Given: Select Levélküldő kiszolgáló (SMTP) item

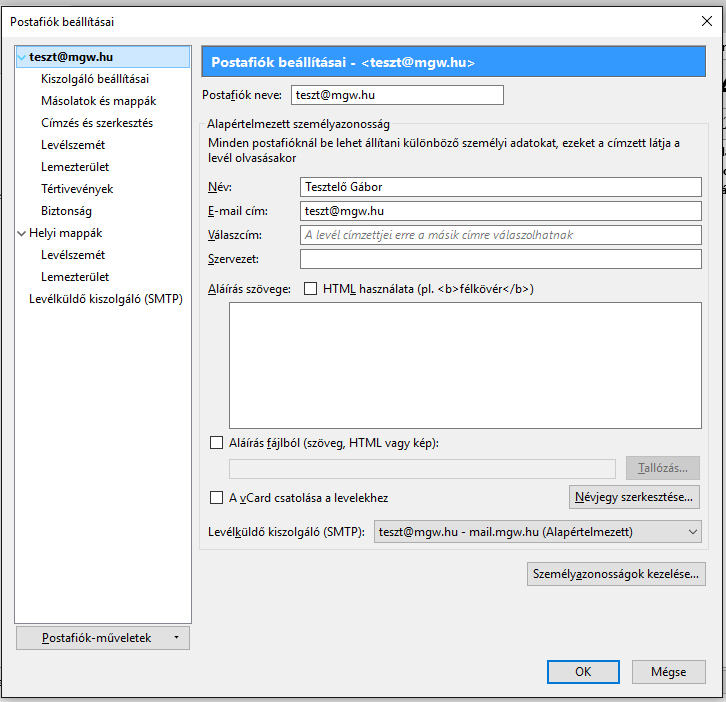Looking at the screenshot, I should [x=106, y=299].
